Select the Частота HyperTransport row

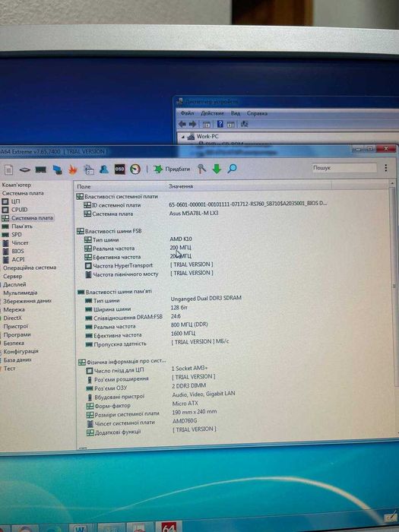point(149,265)
